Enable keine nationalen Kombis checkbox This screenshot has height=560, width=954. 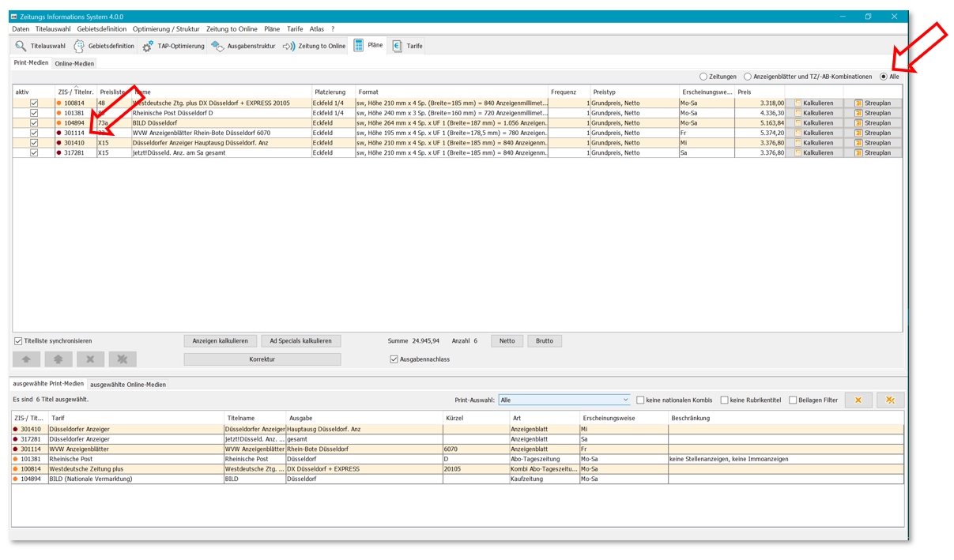(x=640, y=400)
